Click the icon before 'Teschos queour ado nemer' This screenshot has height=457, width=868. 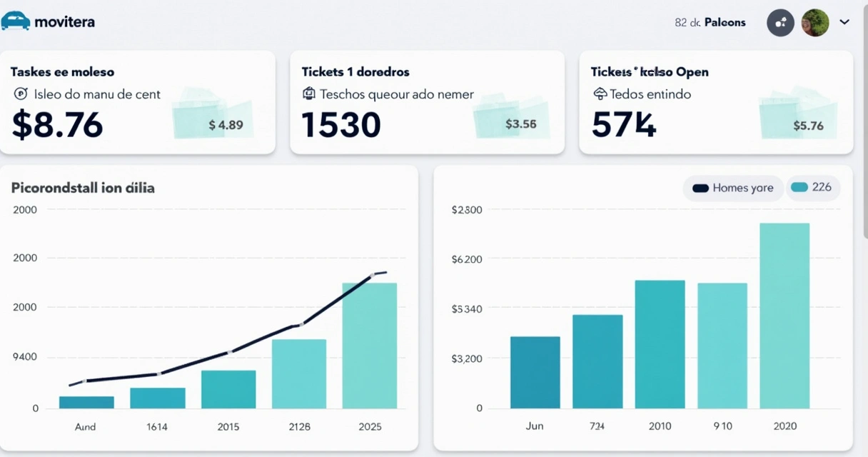[x=309, y=94]
